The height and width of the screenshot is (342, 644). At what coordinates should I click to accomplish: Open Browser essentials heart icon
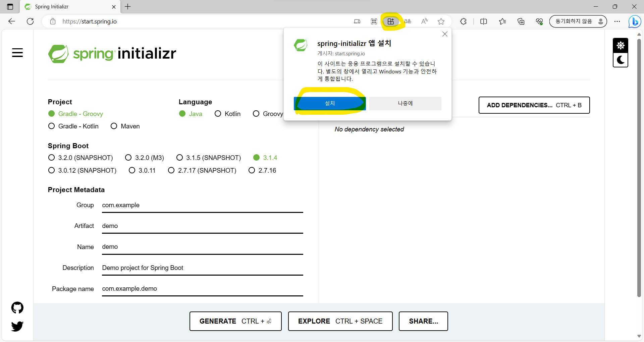(x=539, y=21)
